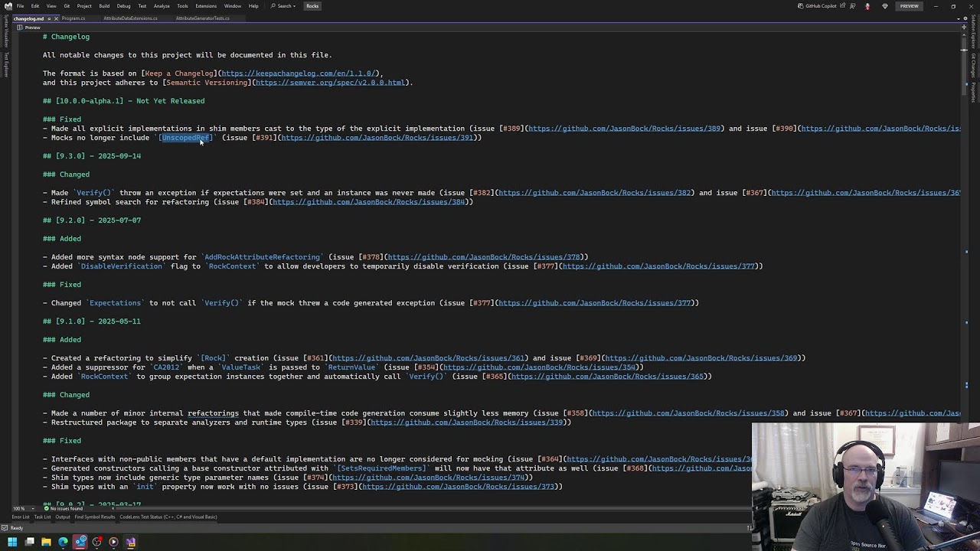Image resolution: width=980 pixels, height=551 pixels.
Task: Click the split editor plus icon
Action: 964,27
